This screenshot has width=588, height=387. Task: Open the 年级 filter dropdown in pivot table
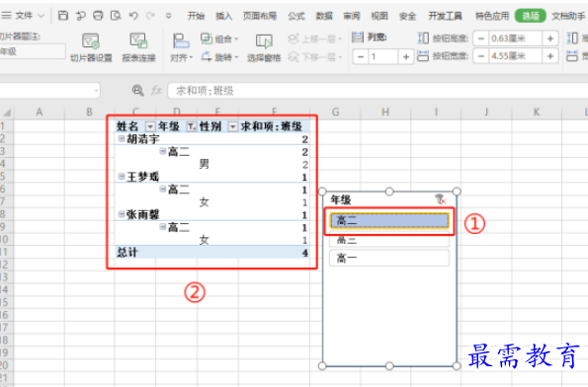point(192,127)
